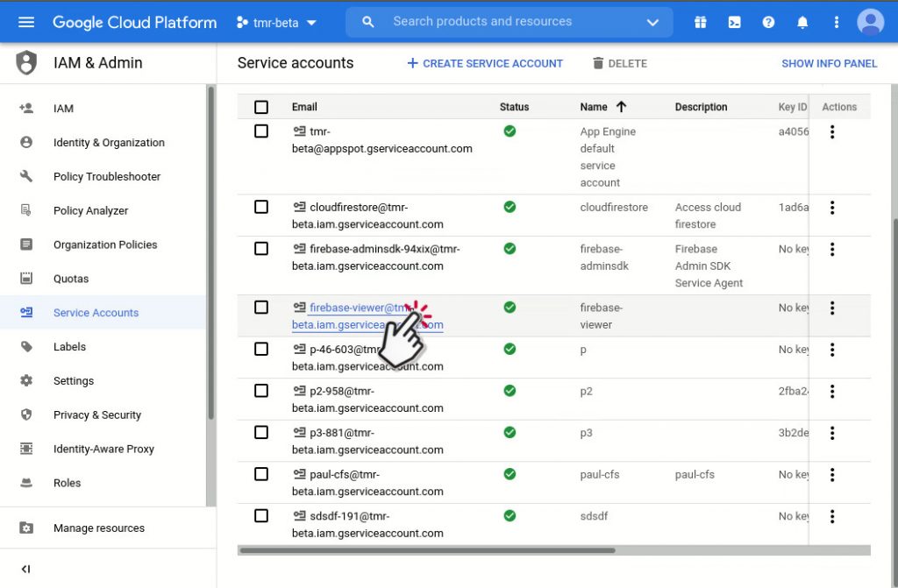Check the cloudfirestore account checkbox
The width and height of the screenshot is (898, 588).
[261, 207]
